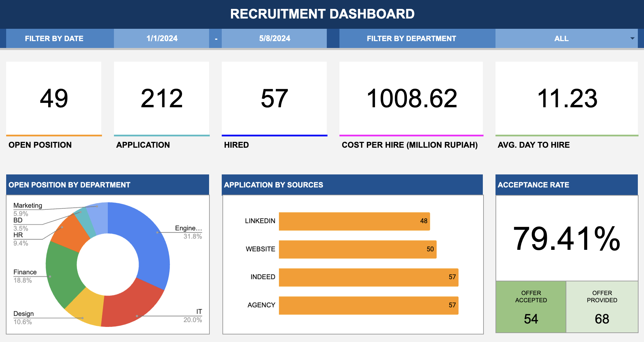
Task: Select the WEBSITE bar showing 50
Action: pyautogui.click(x=357, y=249)
